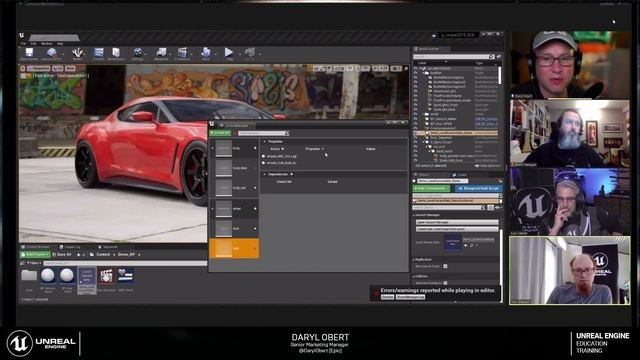This screenshot has height=360, width=640.
Task: Click the Build toolbar icon
Action: tap(205, 53)
